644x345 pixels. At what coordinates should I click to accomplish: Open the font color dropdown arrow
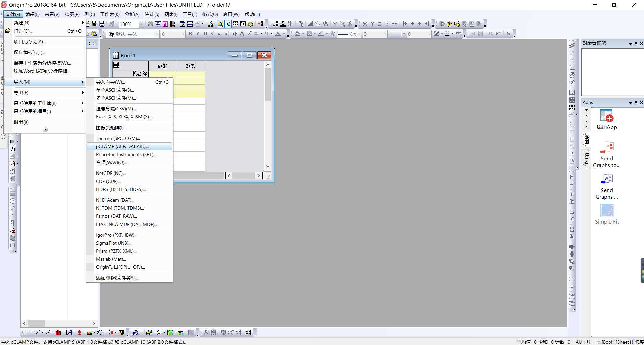click(284, 34)
